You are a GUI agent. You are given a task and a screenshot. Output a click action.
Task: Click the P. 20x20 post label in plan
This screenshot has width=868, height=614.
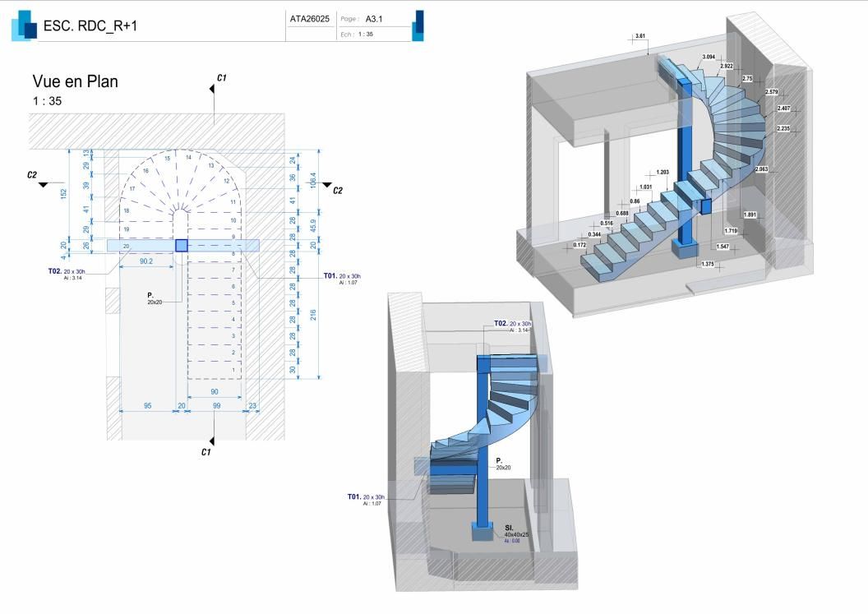155,299
